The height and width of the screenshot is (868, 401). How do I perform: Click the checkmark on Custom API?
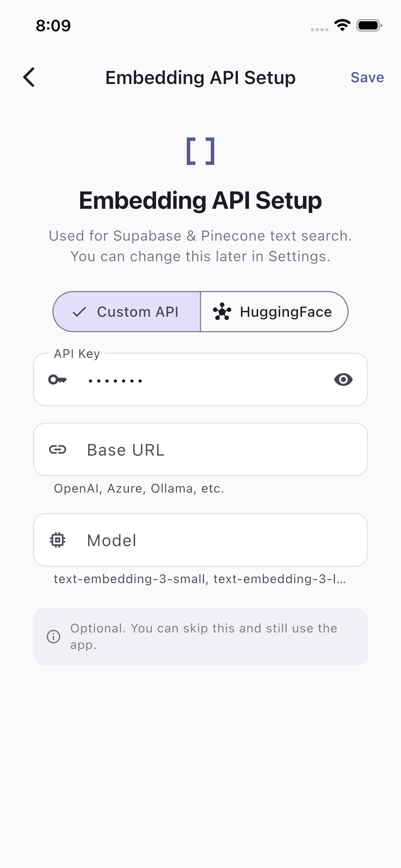(x=79, y=312)
